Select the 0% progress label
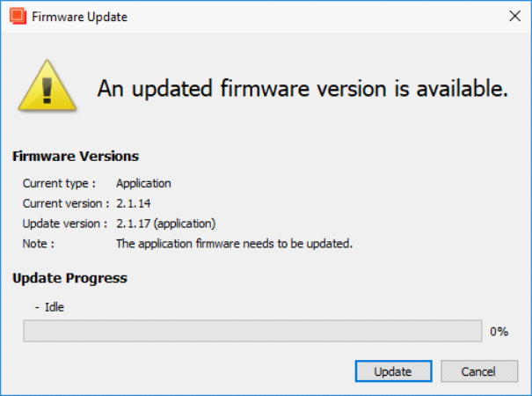Image resolution: width=532 pixels, height=396 pixels. pyautogui.click(x=499, y=331)
